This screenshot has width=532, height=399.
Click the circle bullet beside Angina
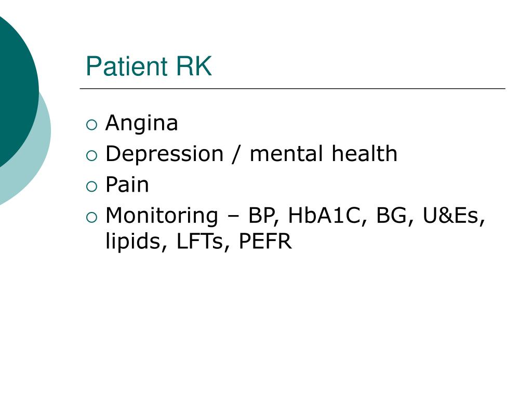91,125
